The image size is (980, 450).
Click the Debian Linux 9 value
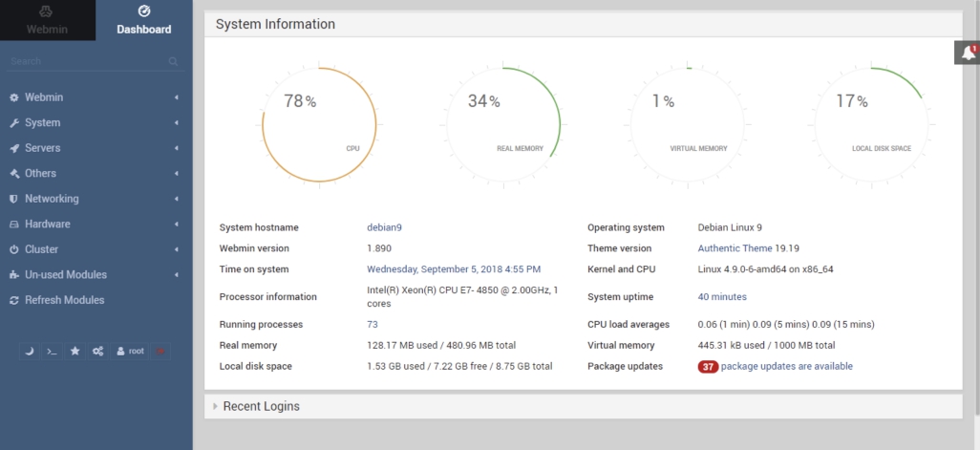[730, 227]
